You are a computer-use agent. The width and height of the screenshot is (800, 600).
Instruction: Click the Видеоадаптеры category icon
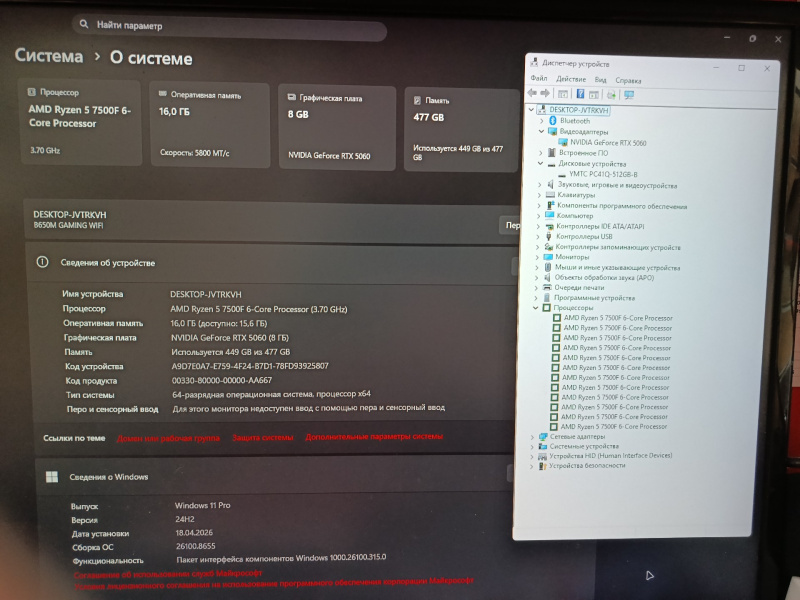coord(552,131)
